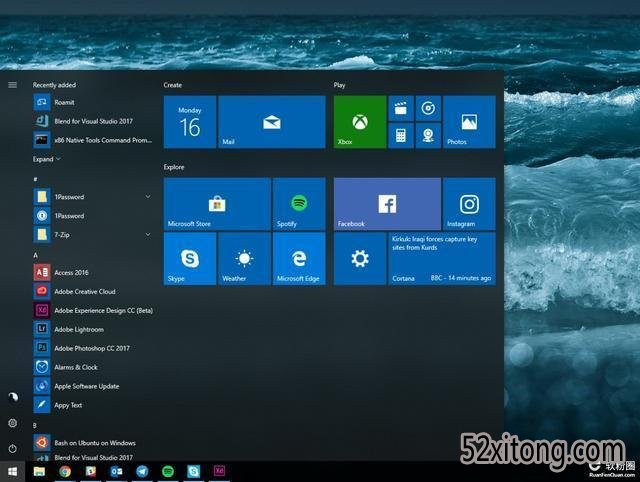Open Alarms & Clock
This screenshot has height=482, width=640.
pyautogui.click(x=93, y=367)
